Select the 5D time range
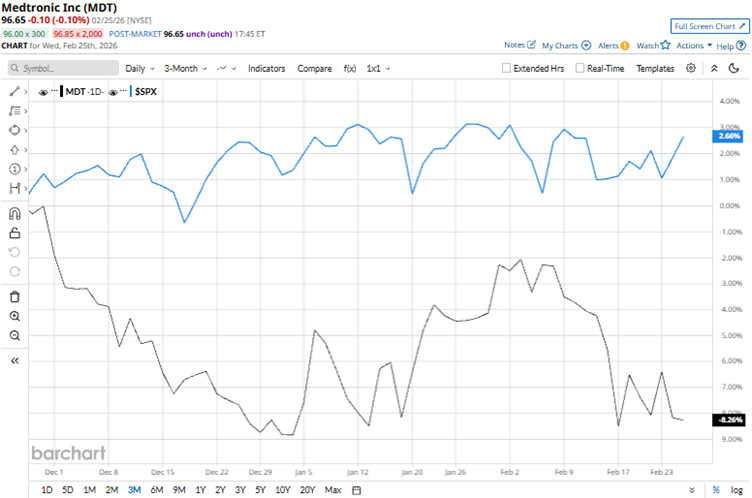 [68, 490]
